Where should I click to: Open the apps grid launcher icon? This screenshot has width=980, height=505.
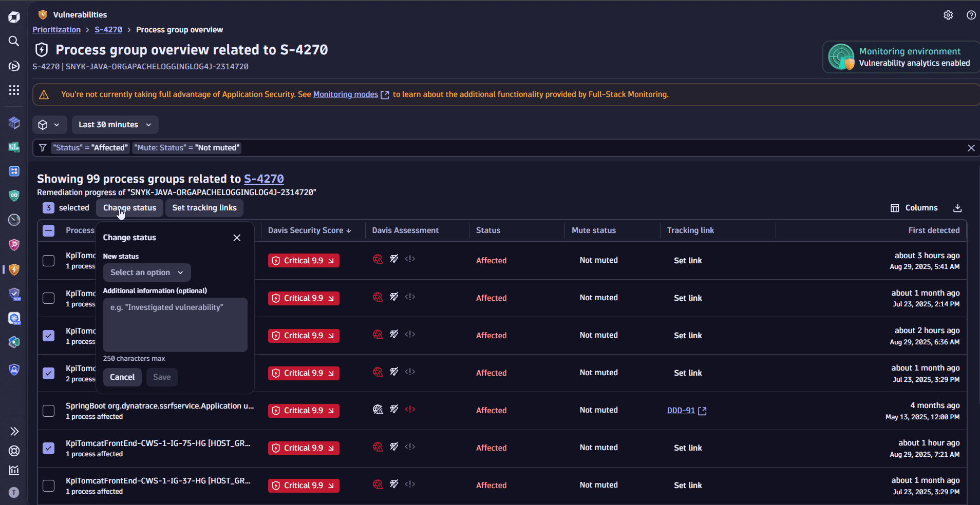14,90
